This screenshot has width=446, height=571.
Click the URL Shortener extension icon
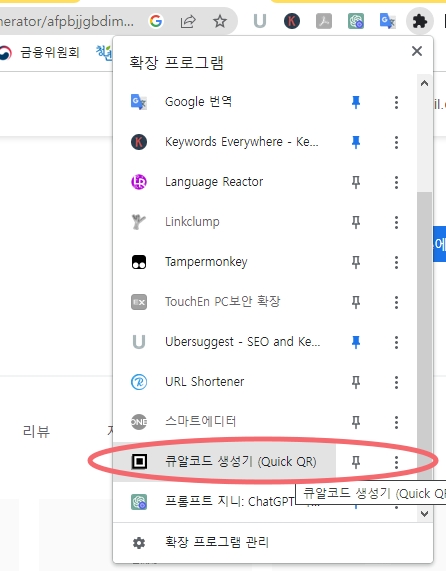(139, 382)
